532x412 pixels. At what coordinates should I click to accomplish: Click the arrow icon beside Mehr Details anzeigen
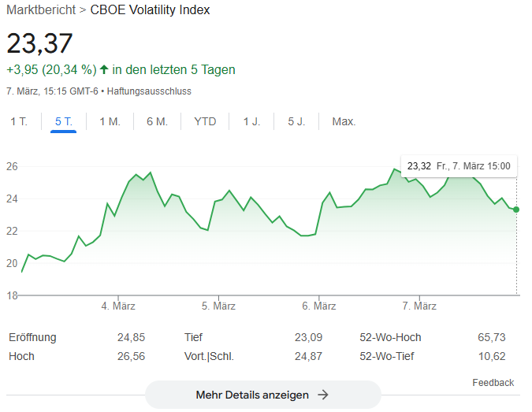[x=322, y=395]
